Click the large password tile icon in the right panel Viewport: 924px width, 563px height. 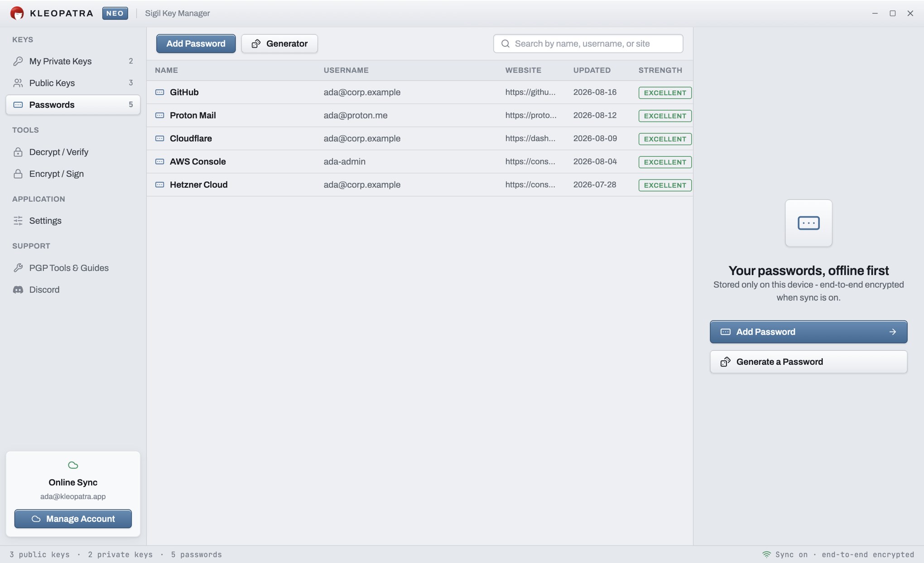click(808, 223)
